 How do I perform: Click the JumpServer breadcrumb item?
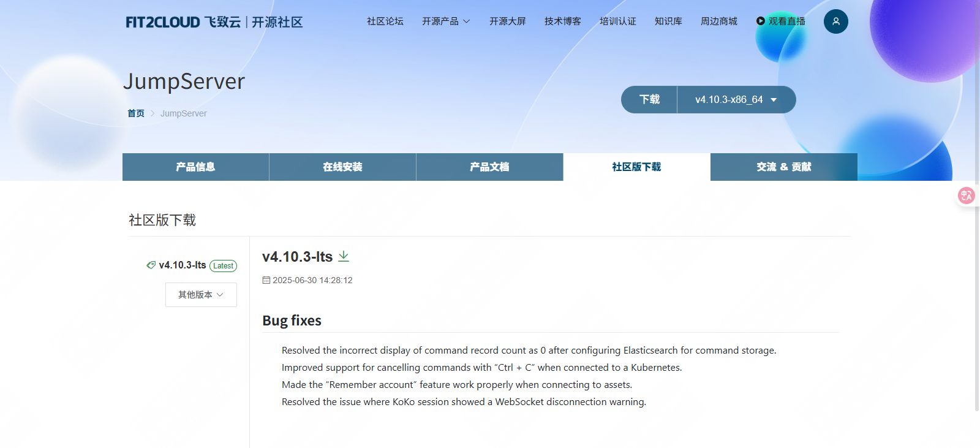(x=184, y=113)
